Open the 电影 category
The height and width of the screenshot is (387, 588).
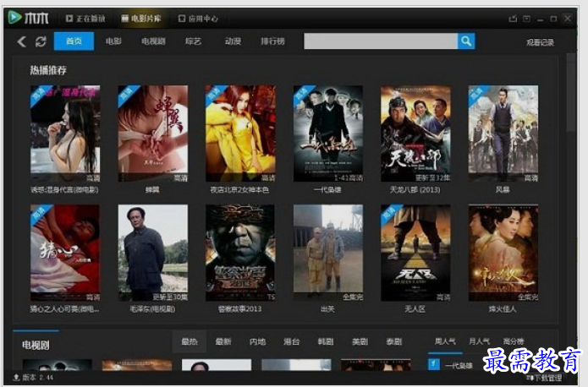[x=113, y=41]
